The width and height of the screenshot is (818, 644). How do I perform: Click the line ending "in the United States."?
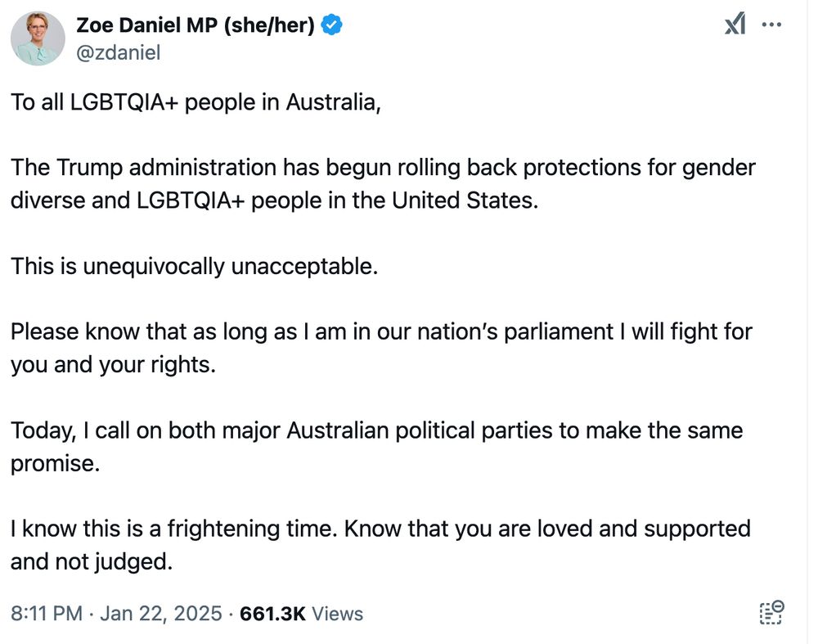tap(274, 201)
